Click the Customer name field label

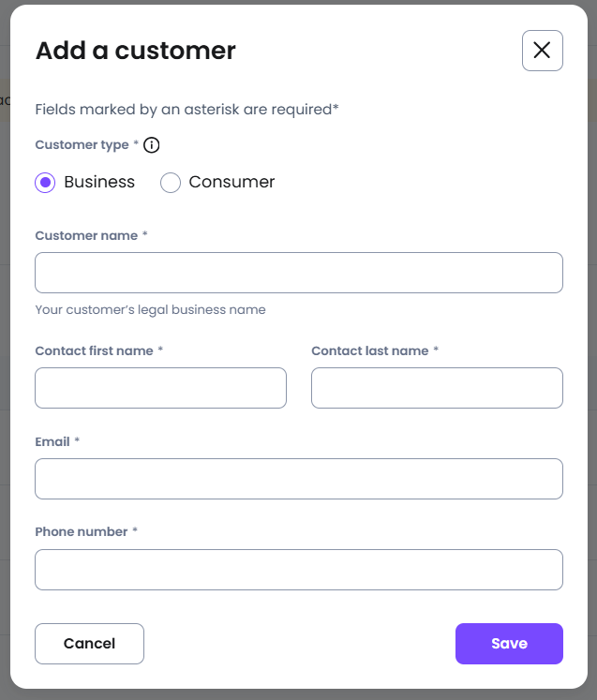[86, 236]
